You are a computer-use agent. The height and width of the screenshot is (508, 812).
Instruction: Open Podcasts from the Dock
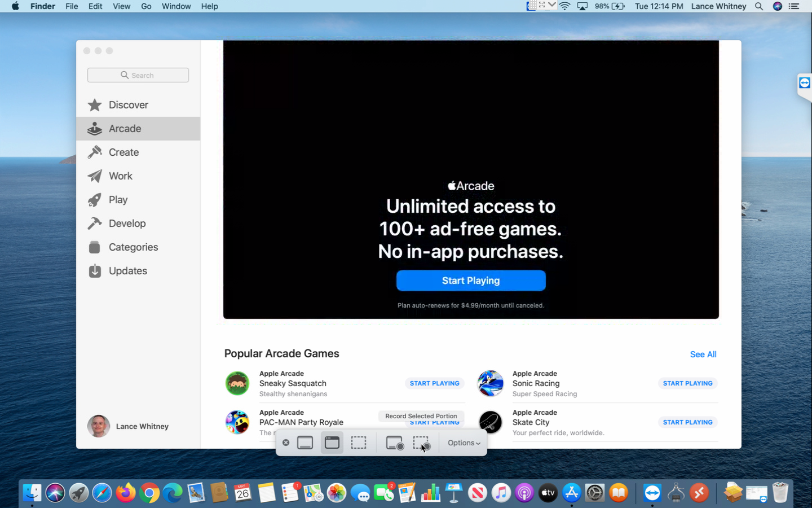(x=524, y=493)
